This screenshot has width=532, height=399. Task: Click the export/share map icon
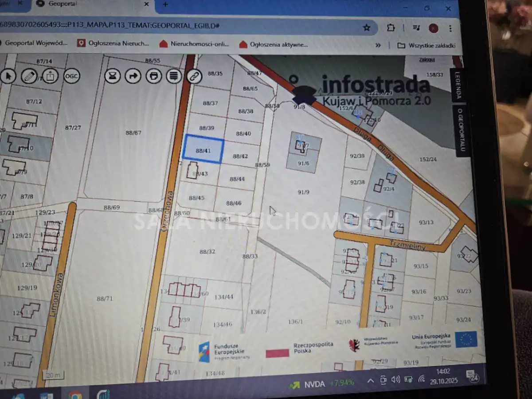[50, 76]
